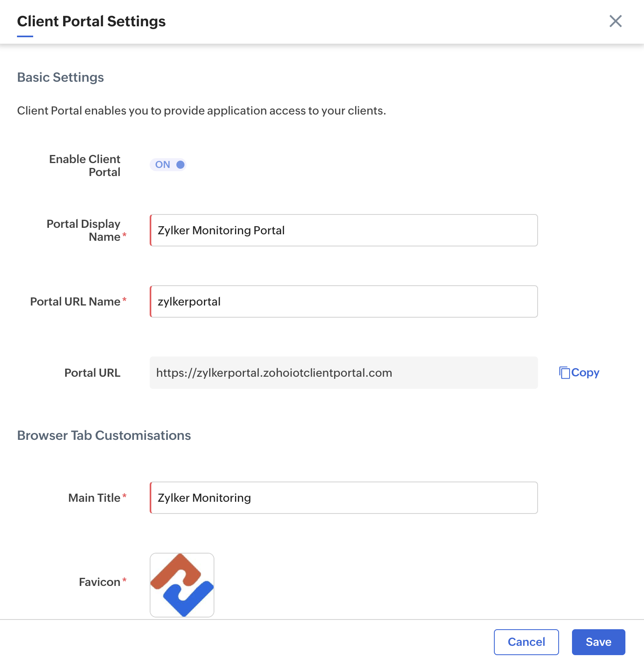
Task: Click the Copy icon beside Portal URL
Action: coord(564,373)
